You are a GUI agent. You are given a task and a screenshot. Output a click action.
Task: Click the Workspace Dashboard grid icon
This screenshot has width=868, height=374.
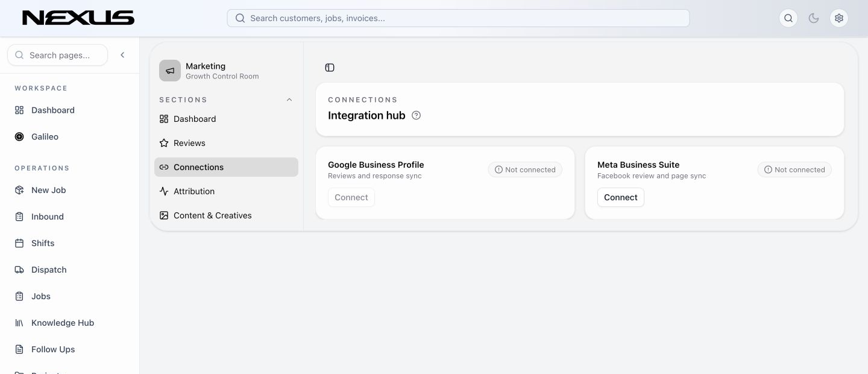click(19, 110)
